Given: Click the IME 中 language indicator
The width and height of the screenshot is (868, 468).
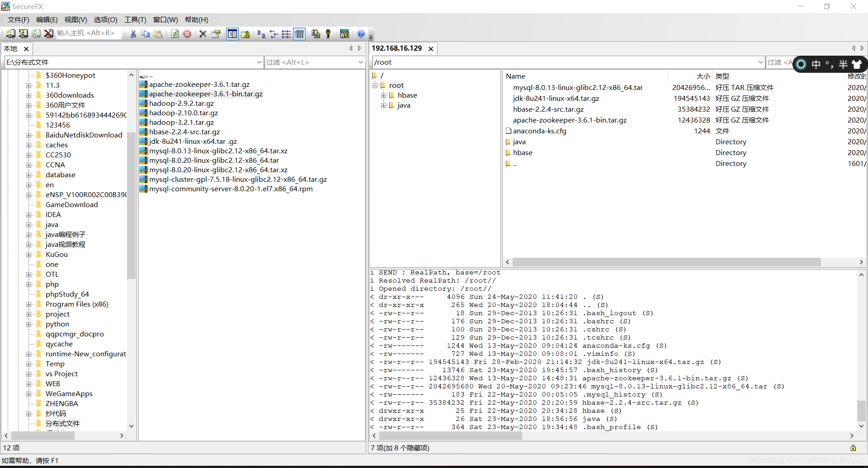Looking at the screenshot, I should tap(816, 64).
